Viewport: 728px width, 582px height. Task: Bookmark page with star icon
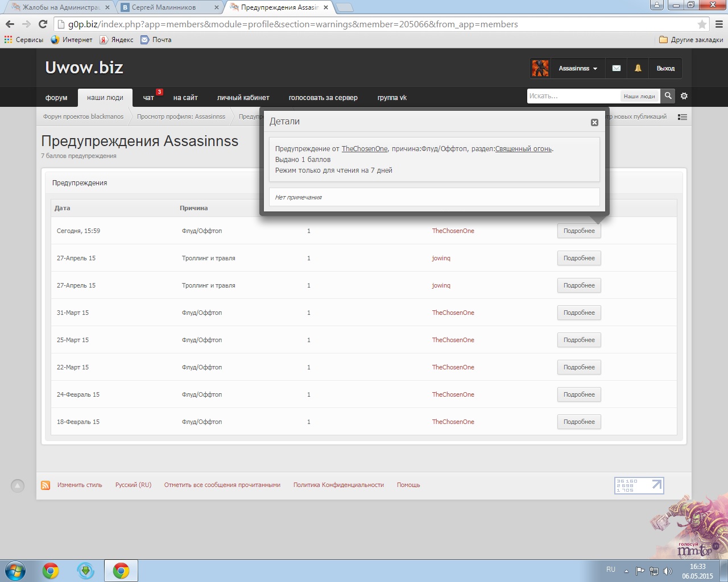[702, 24]
